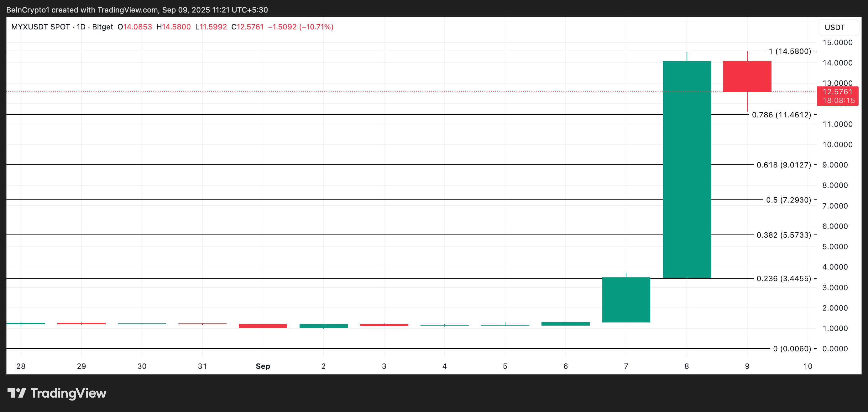The image size is (868, 412).
Task: Click the low value L11.5992
Action: click(212, 27)
